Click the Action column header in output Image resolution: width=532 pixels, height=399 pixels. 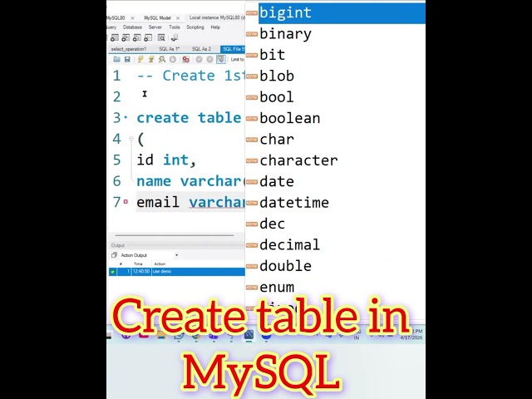tap(160, 264)
